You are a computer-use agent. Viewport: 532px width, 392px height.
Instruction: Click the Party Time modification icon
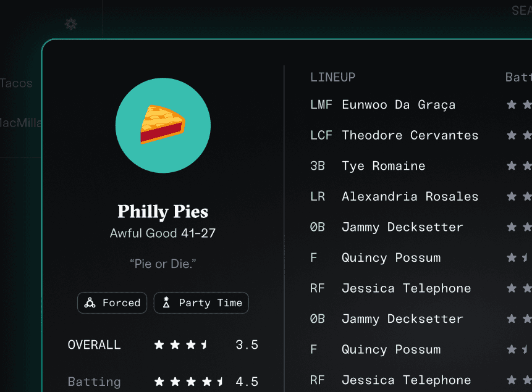point(166,303)
